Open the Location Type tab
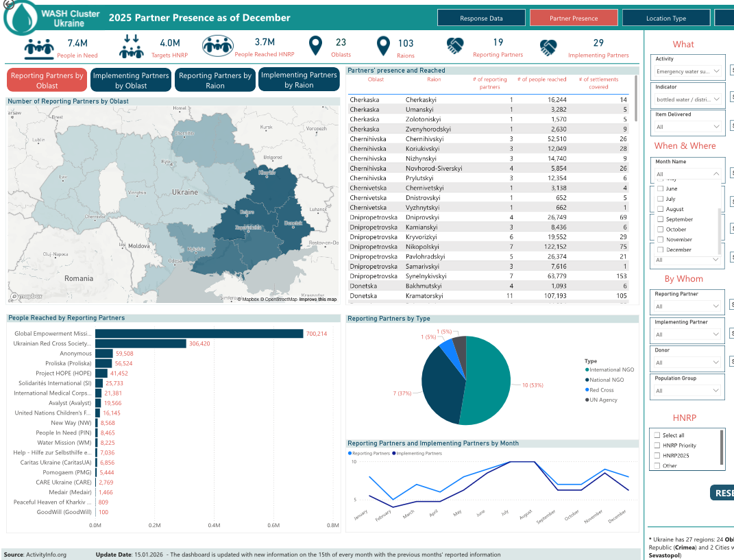This screenshot has width=734, height=560. pyautogui.click(x=665, y=19)
